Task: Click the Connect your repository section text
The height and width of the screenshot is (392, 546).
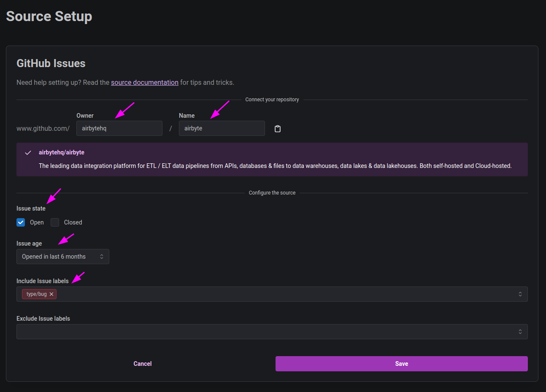Action: (272, 100)
